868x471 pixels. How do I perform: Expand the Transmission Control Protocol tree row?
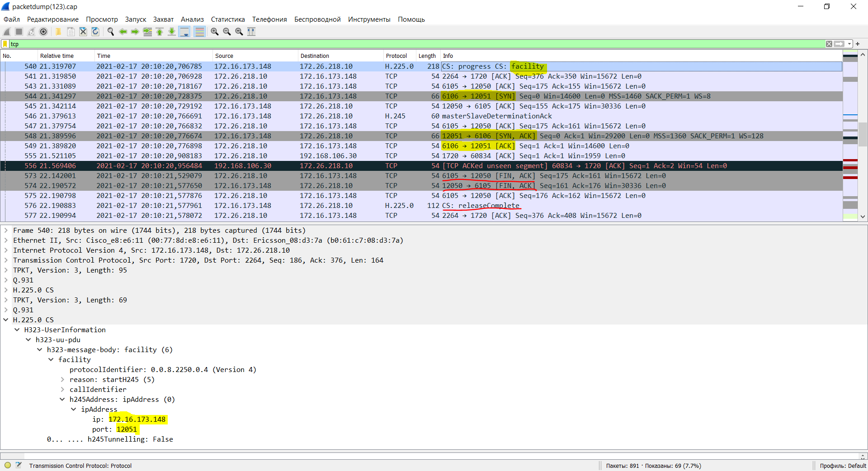coord(6,260)
